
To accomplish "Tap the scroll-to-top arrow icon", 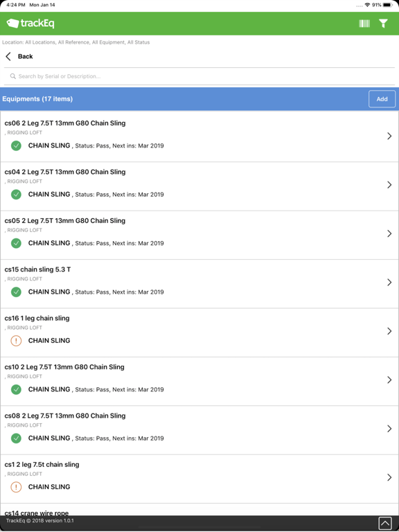I will pyautogui.click(x=384, y=523).
